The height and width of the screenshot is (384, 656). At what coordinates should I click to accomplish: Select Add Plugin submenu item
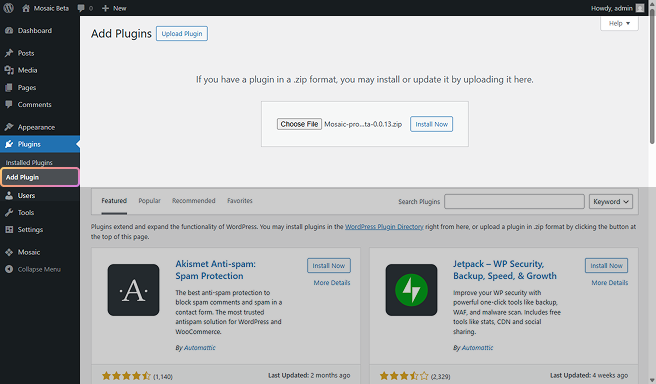[x=40, y=177]
